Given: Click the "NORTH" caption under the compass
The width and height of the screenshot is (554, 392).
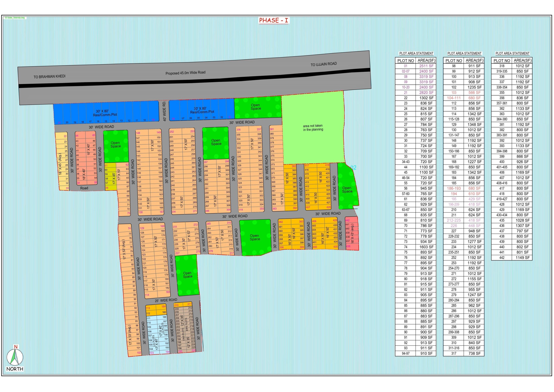Looking at the screenshot, I should (15, 369).
